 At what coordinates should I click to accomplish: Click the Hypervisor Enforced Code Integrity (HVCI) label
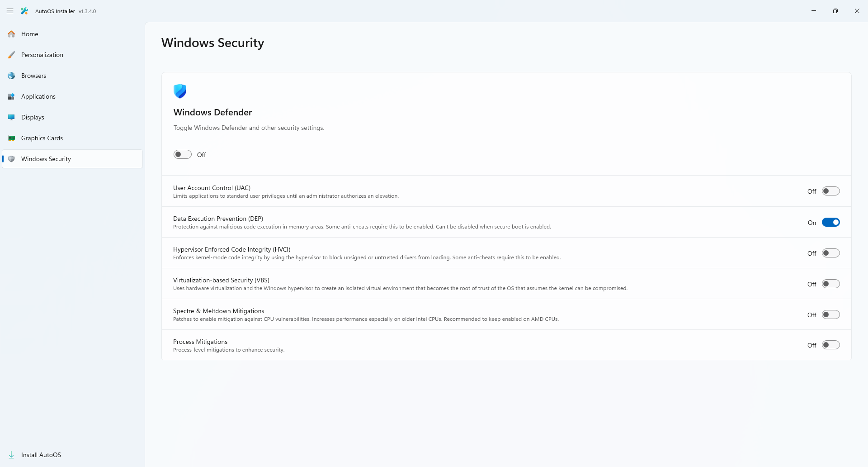231,249
